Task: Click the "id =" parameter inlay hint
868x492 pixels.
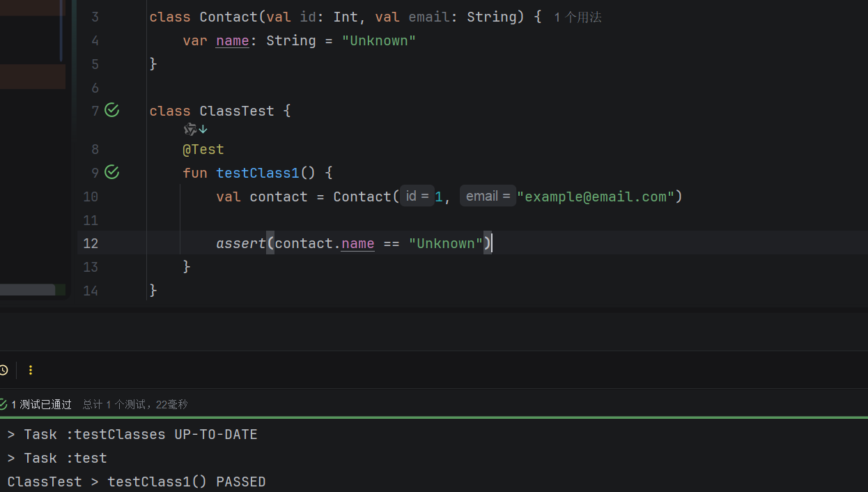Action: 417,197
